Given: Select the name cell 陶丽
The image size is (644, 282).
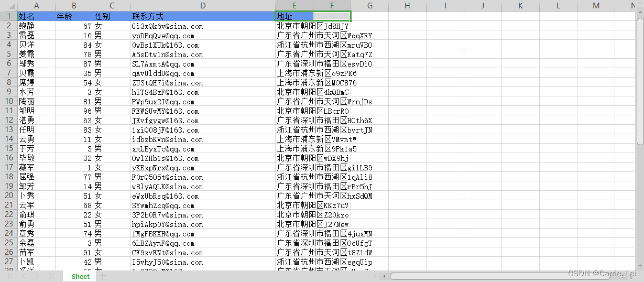Looking at the screenshot, I should point(36,101).
